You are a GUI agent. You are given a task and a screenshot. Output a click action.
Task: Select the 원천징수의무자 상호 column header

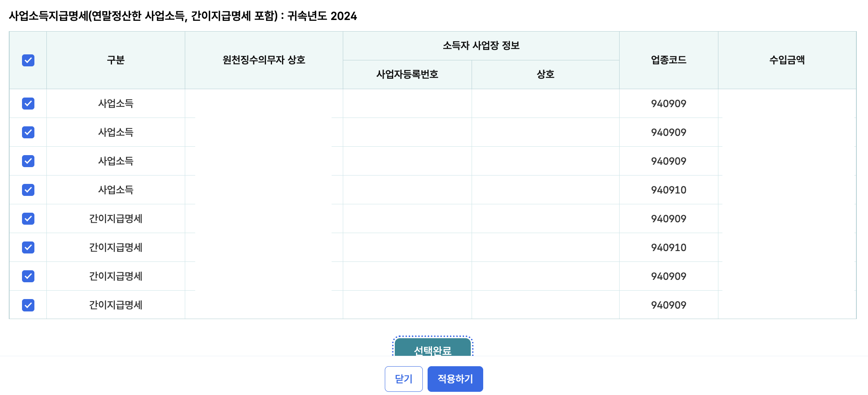pyautogui.click(x=264, y=60)
